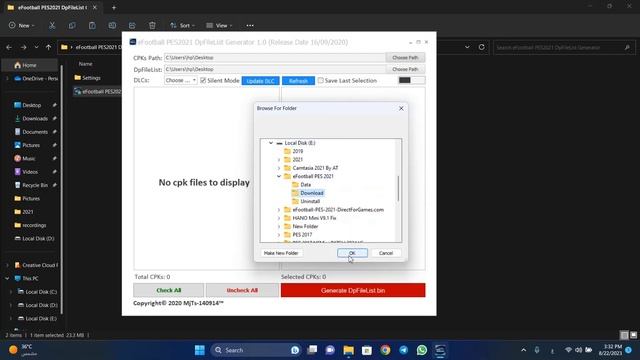Screen dimensions: 640x360
Task: Expand the PES 2017 folder
Action: pos(279,235)
